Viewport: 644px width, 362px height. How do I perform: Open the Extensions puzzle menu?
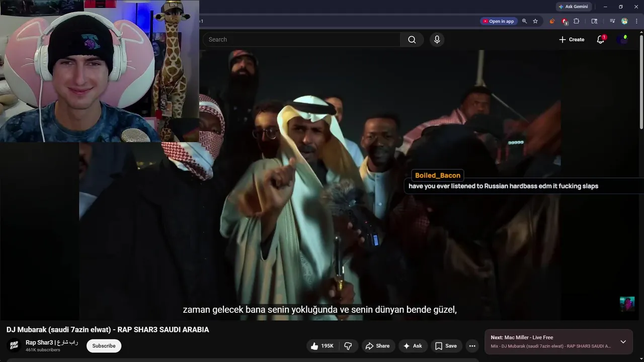577,21
